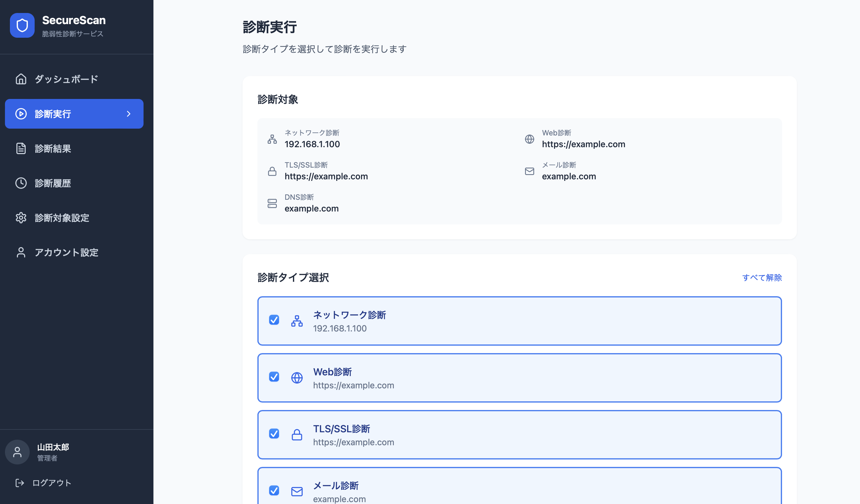Expand the 診断実行 chevron arrow
This screenshot has height=504, width=860.
129,114
